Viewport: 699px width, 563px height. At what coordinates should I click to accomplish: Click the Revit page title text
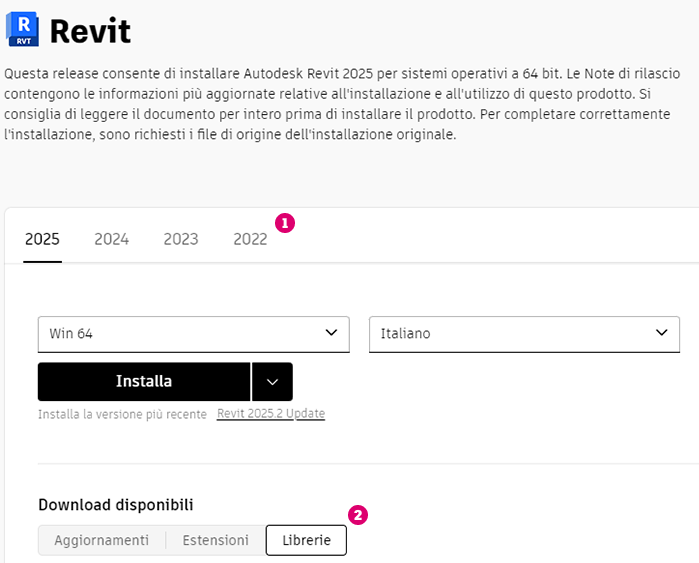pos(90,31)
